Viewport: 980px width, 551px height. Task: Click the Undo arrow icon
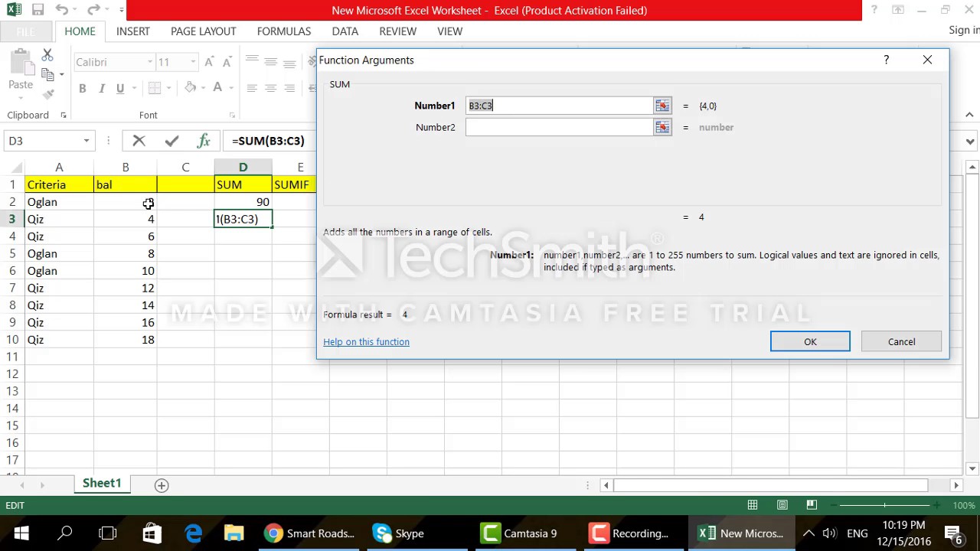(61, 11)
